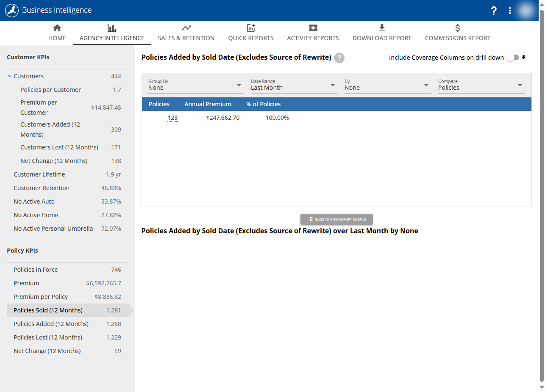Switch to the ACTIVITY REPORTS tab
The image size is (545, 392).
[x=313, y=33]
